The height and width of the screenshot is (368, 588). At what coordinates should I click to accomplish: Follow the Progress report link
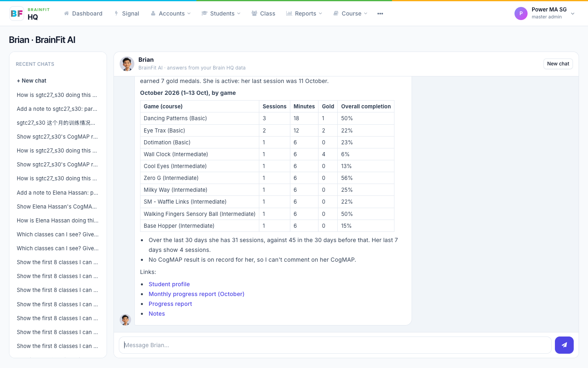click(x=170, y=304)
